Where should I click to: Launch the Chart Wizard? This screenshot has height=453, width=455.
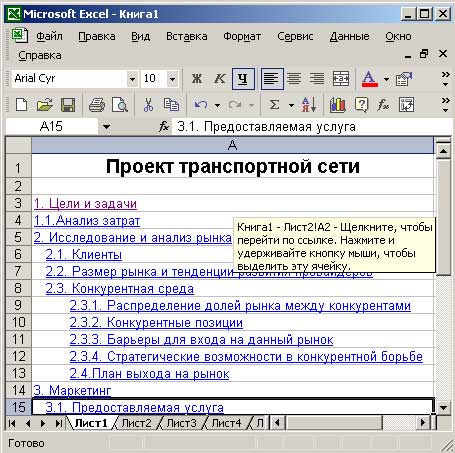click(337, 105)
